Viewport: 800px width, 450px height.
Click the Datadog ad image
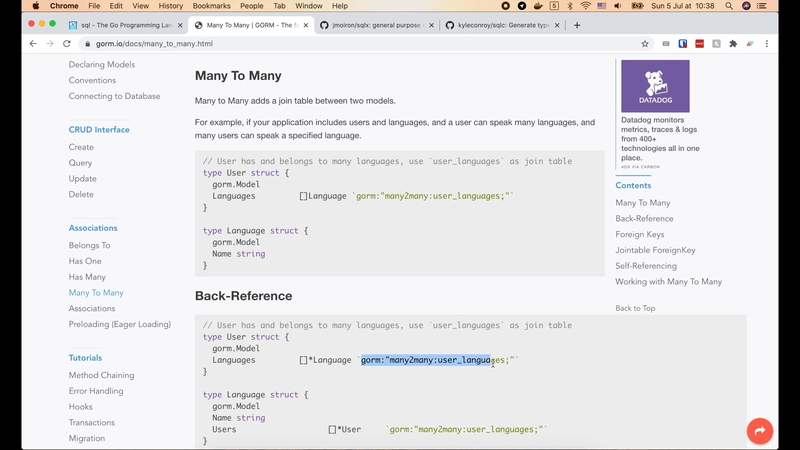point(655,86)
